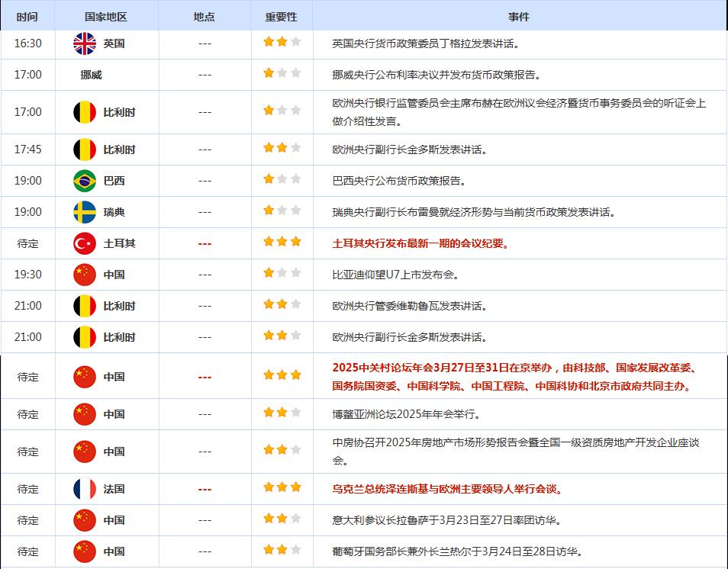Click the 16:30 time cell

click(x=28, y=43)
